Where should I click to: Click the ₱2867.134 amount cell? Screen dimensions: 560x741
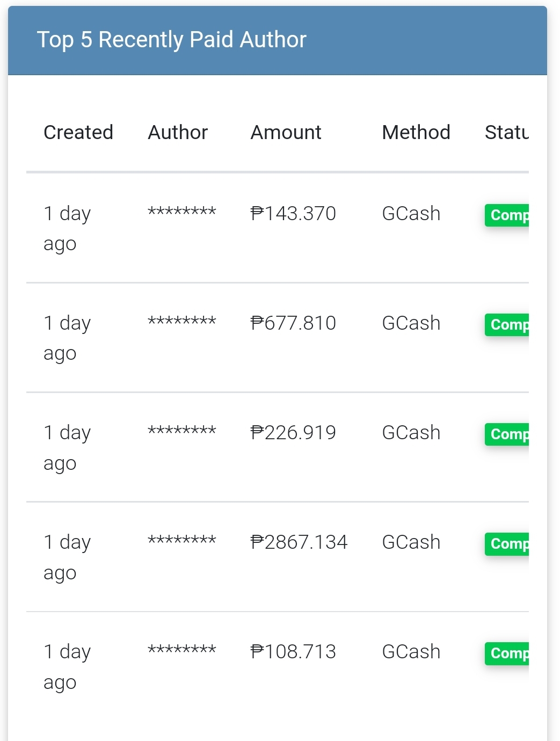tap(299, 542)
